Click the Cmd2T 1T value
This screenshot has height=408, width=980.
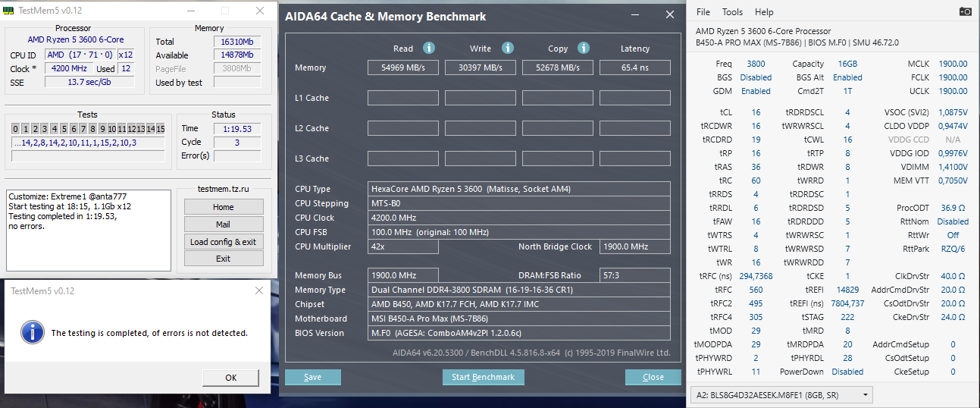point(847,91)
